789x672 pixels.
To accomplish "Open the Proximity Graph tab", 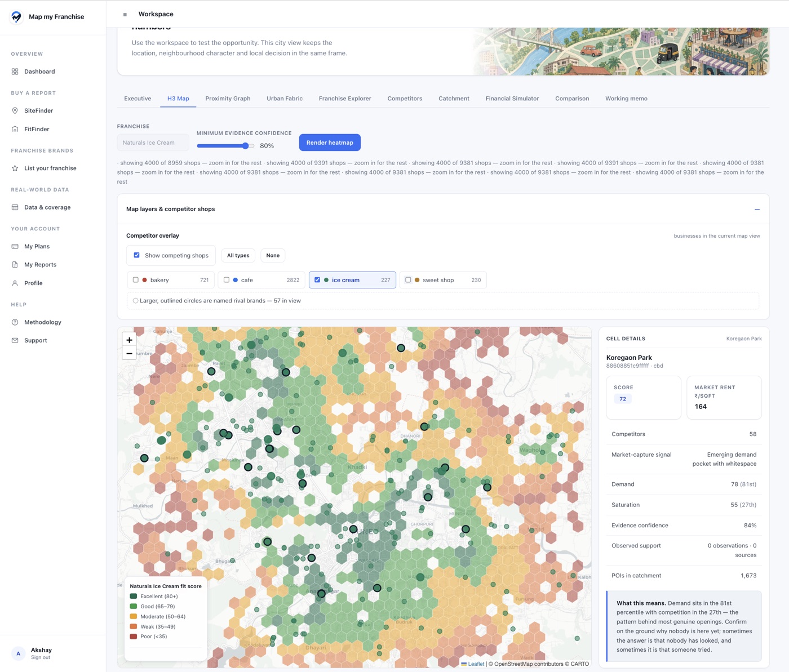I will point(228,99).
